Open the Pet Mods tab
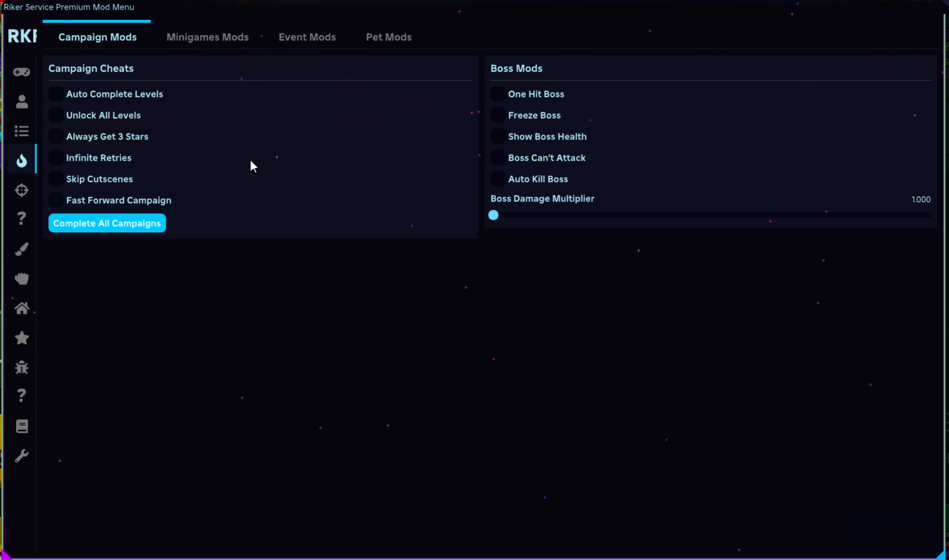949x560 pixels. click(x=388, y=37)
